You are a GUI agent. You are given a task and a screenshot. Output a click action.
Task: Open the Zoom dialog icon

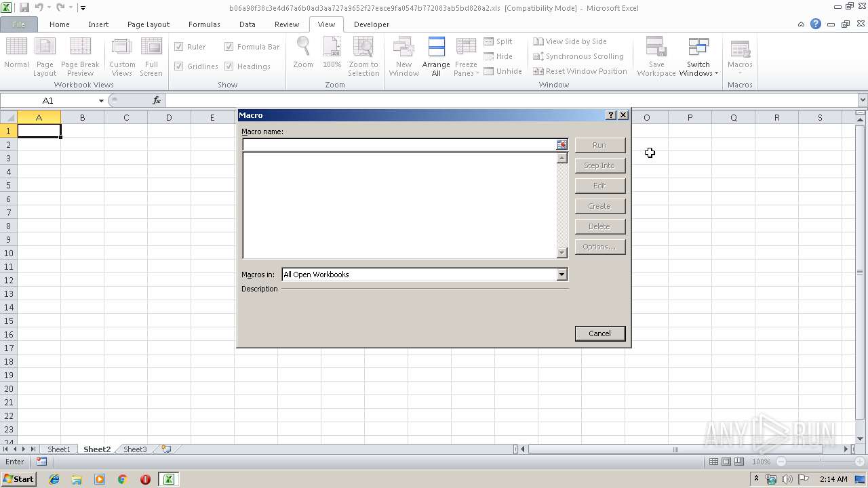303,53
